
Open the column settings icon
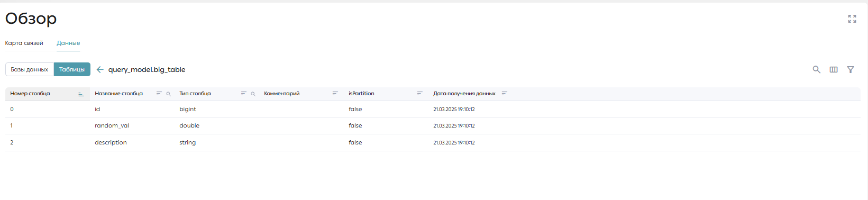click(x=833, y=69)
